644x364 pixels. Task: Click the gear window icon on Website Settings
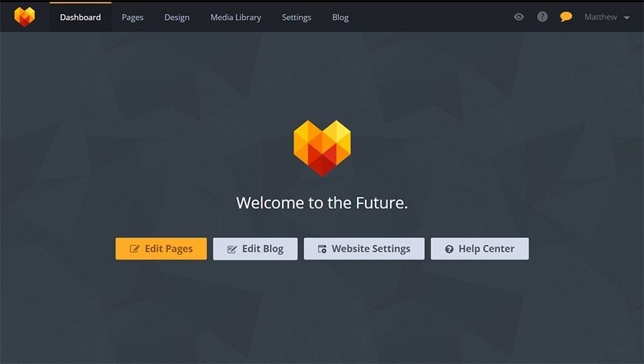pos(323,249)
